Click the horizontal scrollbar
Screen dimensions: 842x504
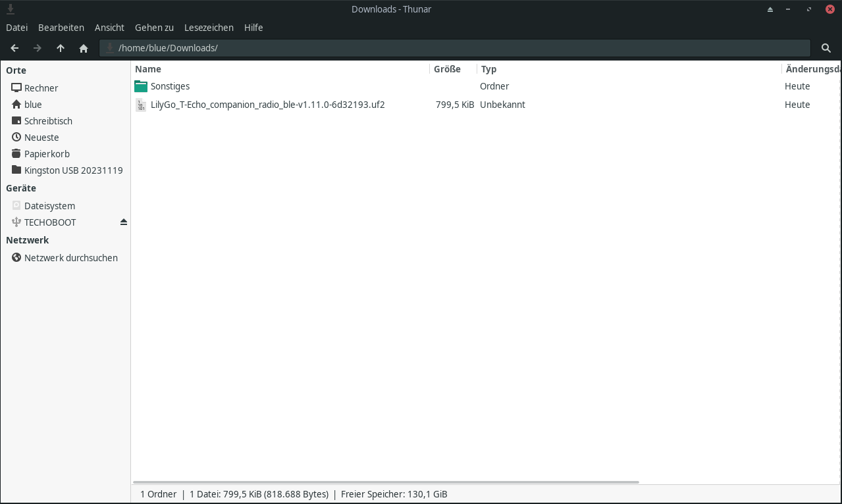click(386, 482)
